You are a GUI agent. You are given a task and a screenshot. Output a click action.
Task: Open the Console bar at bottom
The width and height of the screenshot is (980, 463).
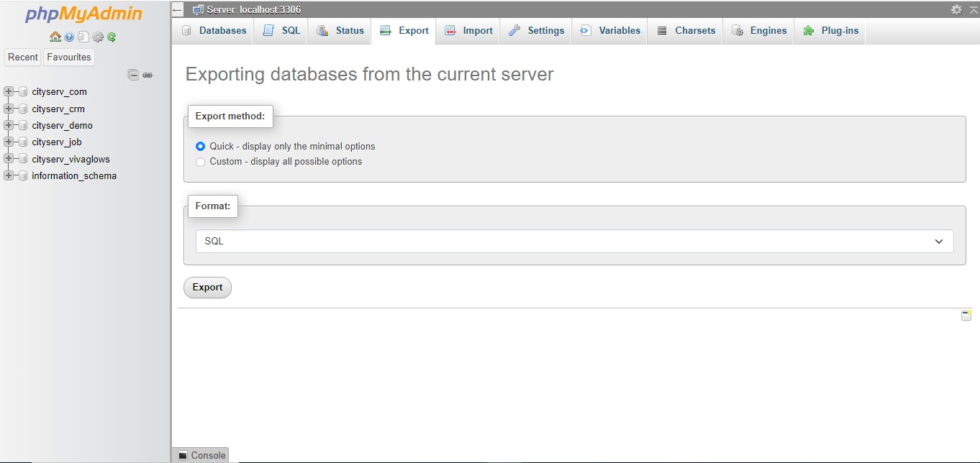coord(201,455)
